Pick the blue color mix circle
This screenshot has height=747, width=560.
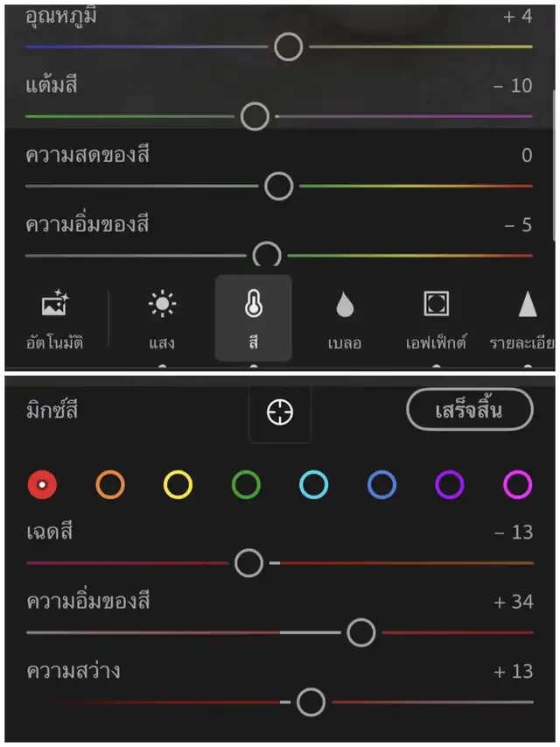(381, 484)
